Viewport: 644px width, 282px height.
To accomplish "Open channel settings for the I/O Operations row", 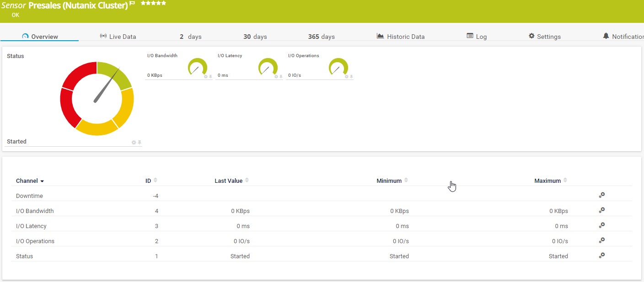I will tap(601, 240).
